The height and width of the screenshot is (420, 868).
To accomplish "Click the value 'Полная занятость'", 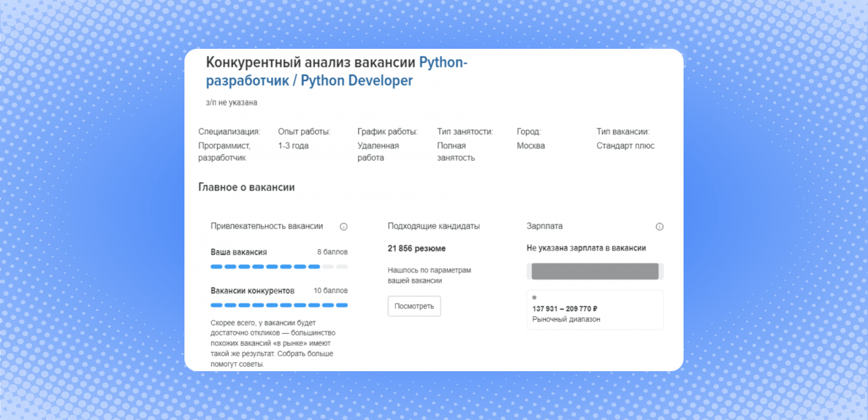I will [456, 151].
